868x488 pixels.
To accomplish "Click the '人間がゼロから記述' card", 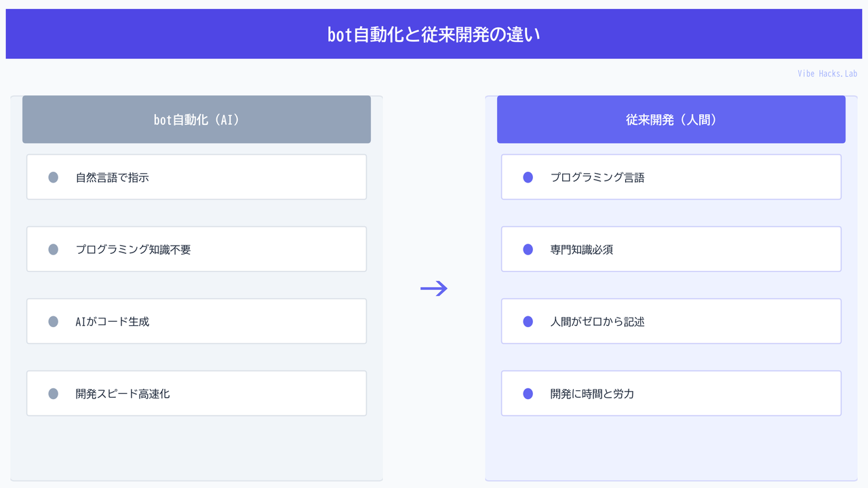I will click(x=671, y=321).
